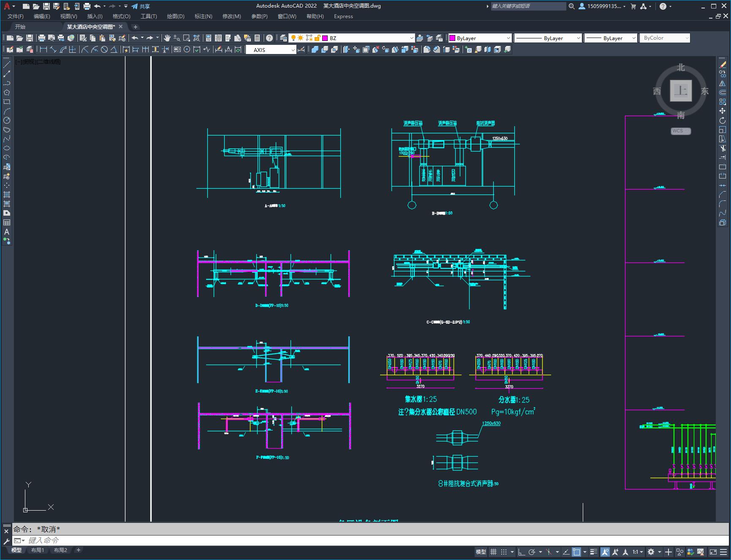Select the Mirror tool
Viewport: 731px width, 560px height.
[x=723, y=83]
